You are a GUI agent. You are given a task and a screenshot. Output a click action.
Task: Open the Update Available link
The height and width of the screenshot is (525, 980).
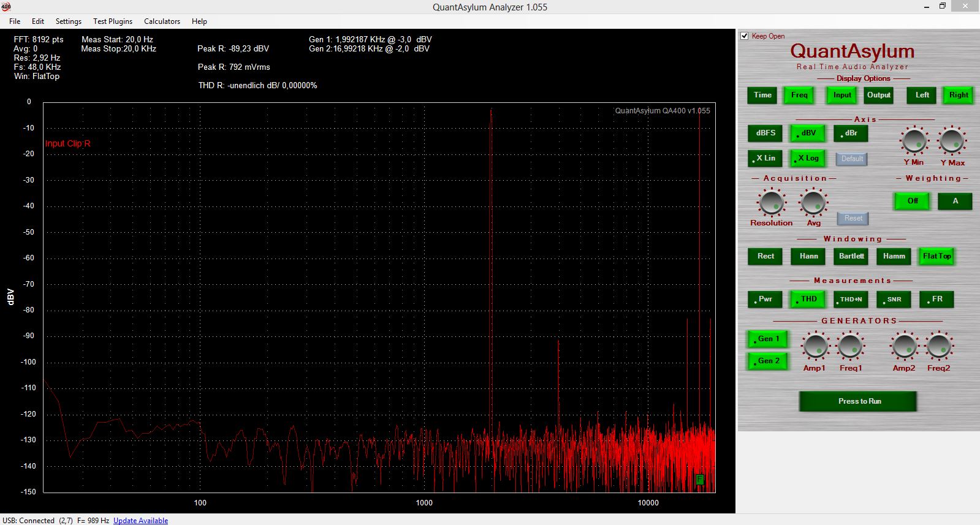coord(140,521)
